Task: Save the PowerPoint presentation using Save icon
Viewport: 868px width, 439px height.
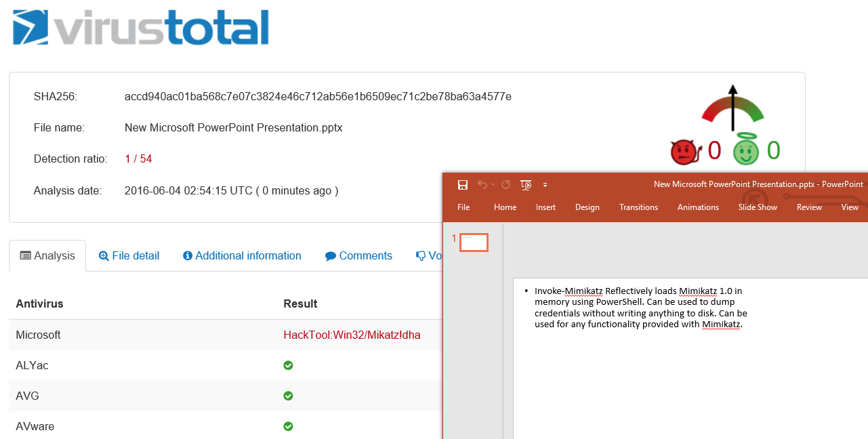Action: point(463,185)
